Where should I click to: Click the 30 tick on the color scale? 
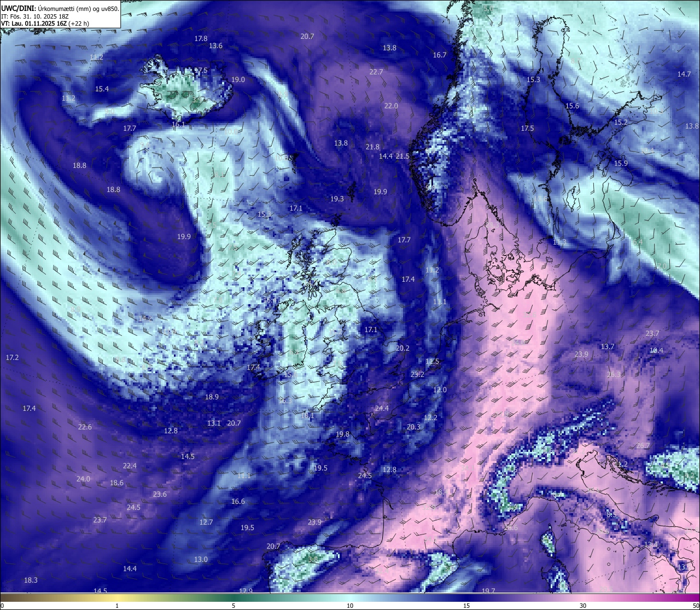583,606
